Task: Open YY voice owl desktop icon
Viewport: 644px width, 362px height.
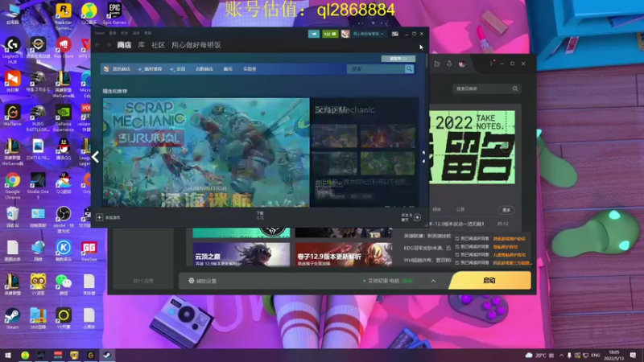Action: (38, 285)
